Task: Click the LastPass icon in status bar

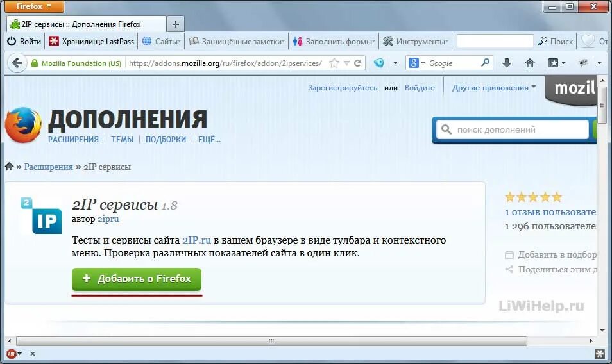Action: (600, 354)
